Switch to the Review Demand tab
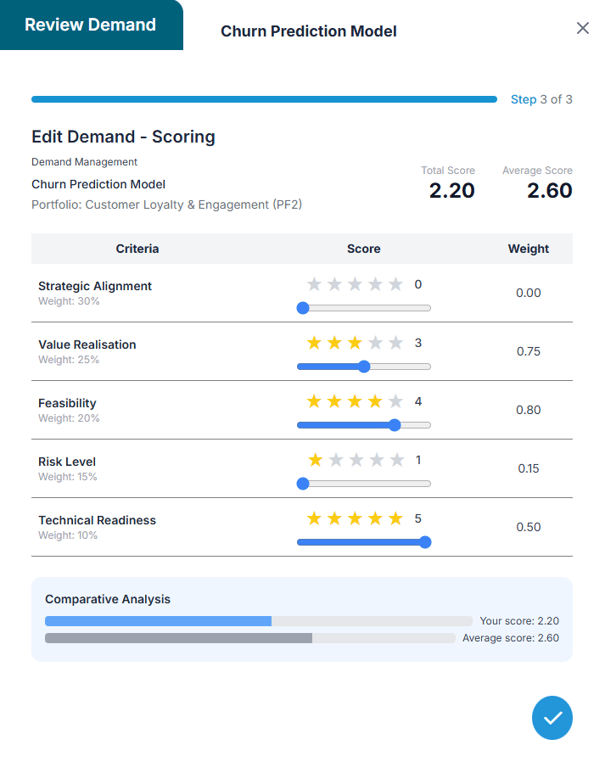The height and width of the screenshot is (773, 605). [x=90, y=25]
